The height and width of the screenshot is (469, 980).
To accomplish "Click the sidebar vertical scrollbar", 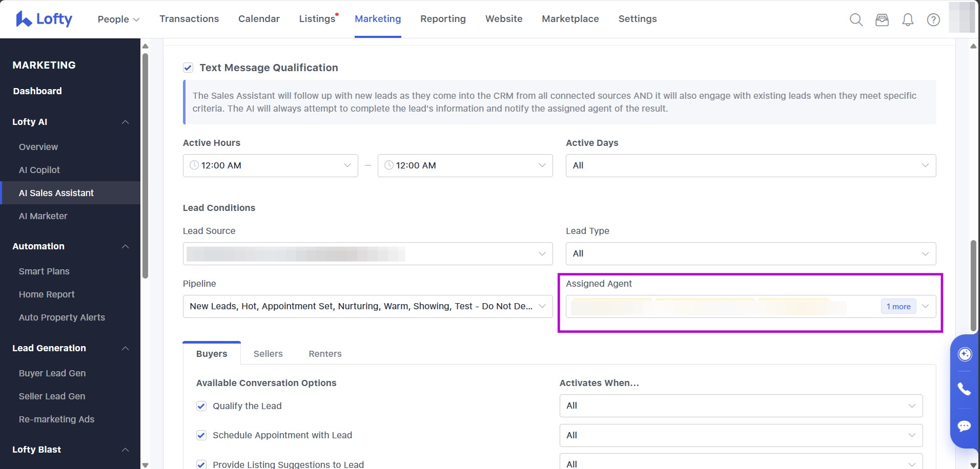I will (x=145, y=164).
